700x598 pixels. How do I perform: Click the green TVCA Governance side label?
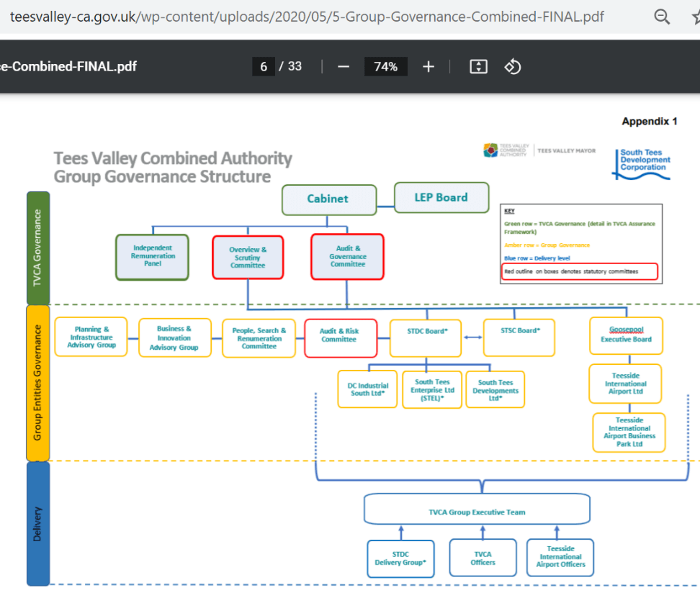38,248
